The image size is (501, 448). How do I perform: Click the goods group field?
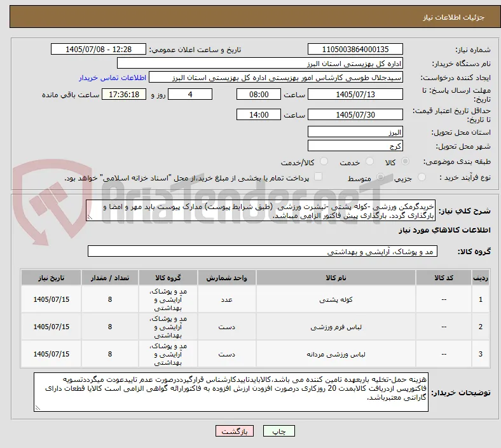[263, 251]
